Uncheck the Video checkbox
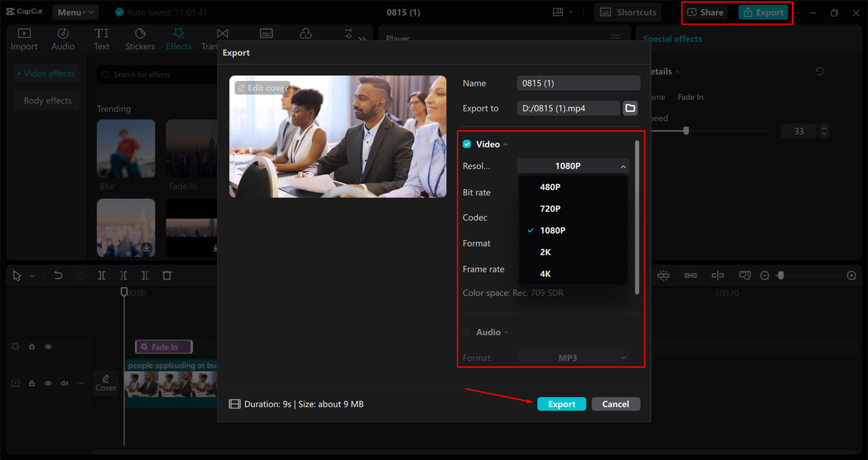The image size is (868, 460). [x=467, y=144]
